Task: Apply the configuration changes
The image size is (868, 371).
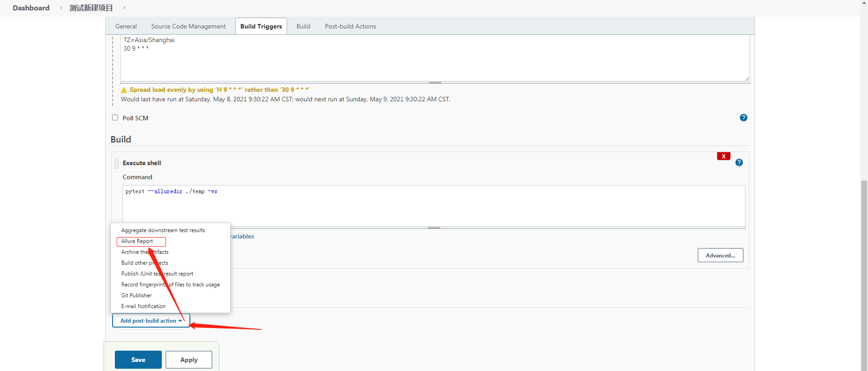Action: pos(189,360)
